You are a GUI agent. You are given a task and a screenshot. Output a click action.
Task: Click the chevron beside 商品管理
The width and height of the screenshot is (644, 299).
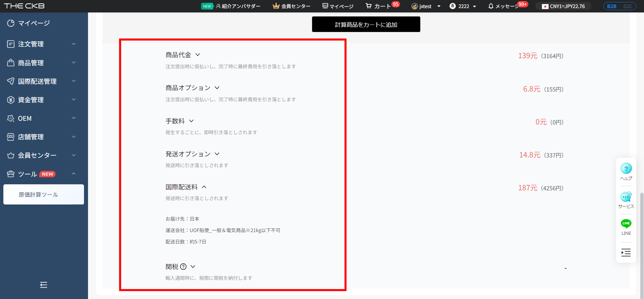[74, 63]
